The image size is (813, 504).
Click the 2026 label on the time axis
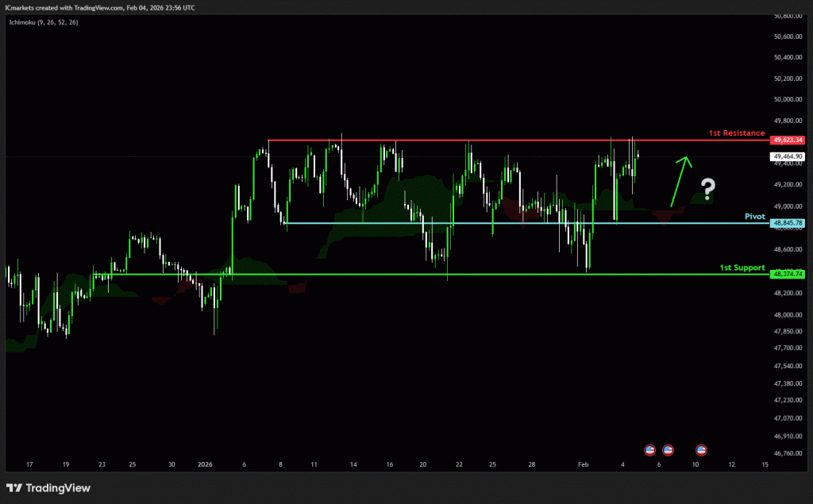click(205, 464)
